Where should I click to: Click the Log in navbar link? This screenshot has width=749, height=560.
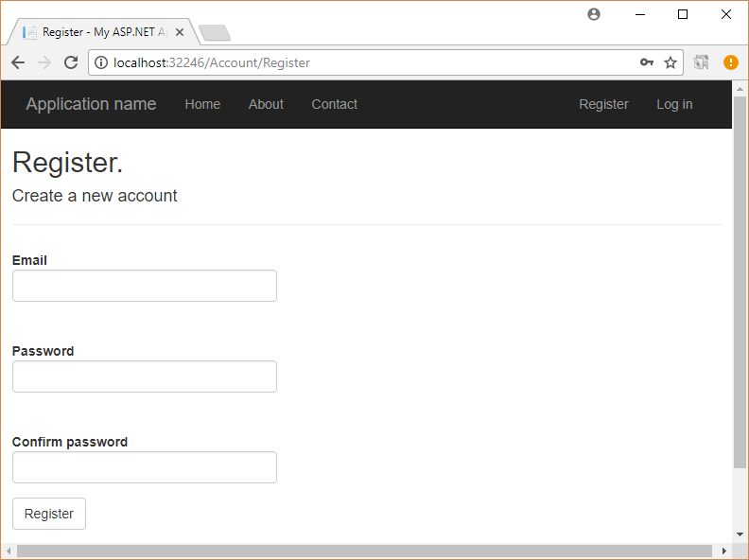pyautogui.click(x=674, y=104)
